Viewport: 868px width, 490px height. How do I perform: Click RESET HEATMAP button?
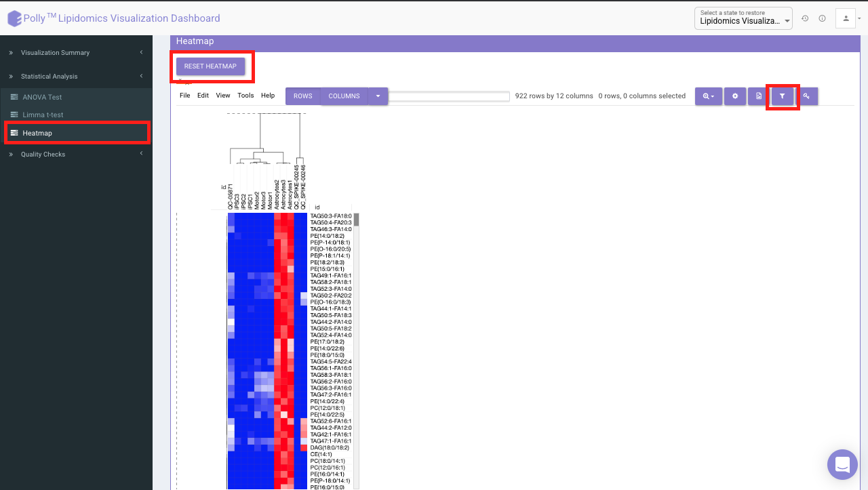tap(210, 66)
